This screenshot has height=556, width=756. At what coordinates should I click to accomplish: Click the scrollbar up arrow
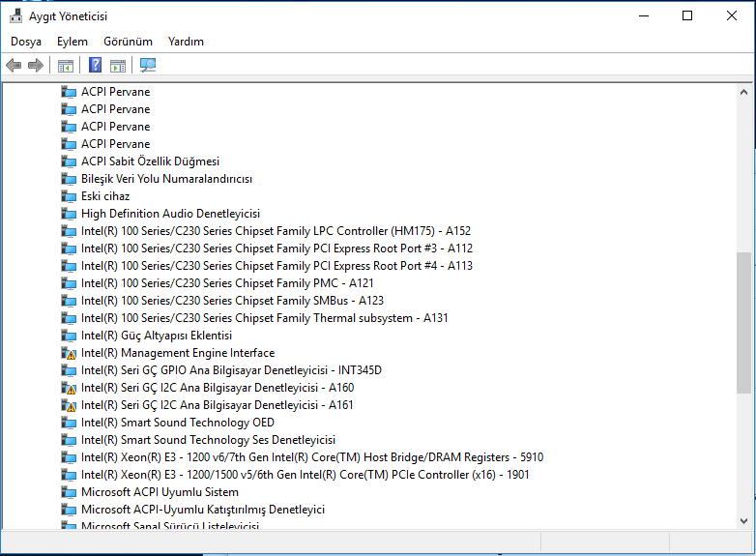tap(743, 92)
